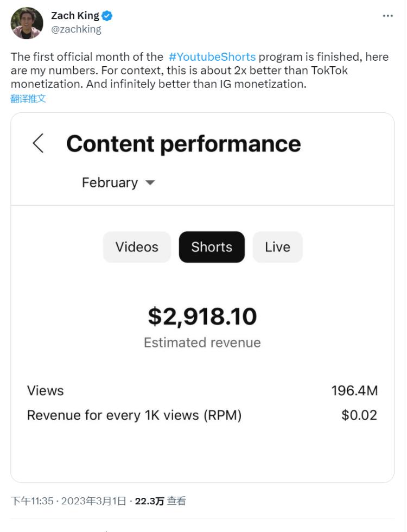The width and height of the screenshot is (407, 532).
Task: Open the Content performance screenshot image
Action: 202,297
